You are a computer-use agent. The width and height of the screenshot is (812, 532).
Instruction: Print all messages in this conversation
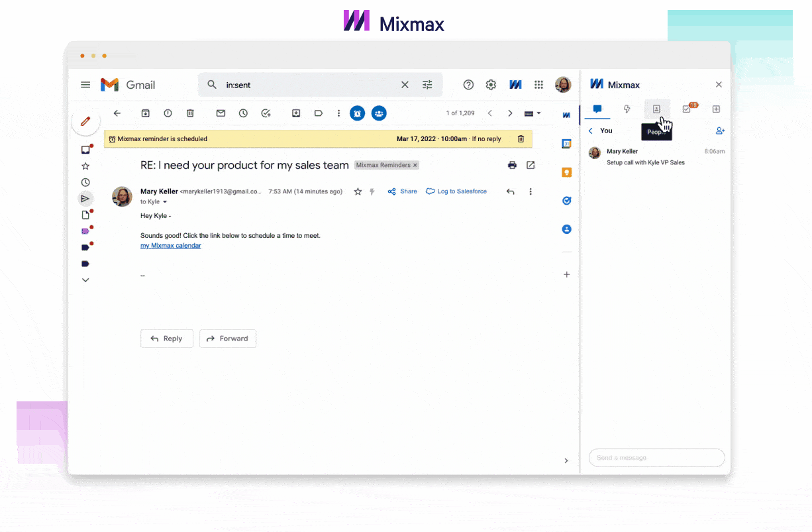(512, 165)
